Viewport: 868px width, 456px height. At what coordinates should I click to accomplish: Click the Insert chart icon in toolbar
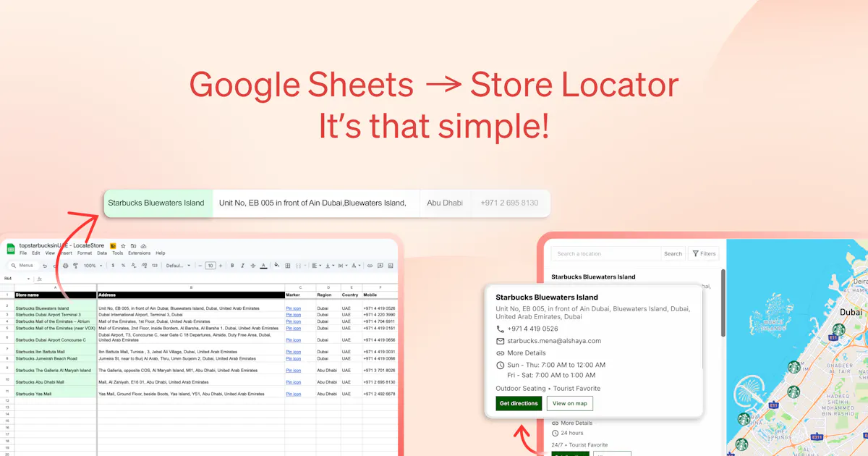point(391,266)
